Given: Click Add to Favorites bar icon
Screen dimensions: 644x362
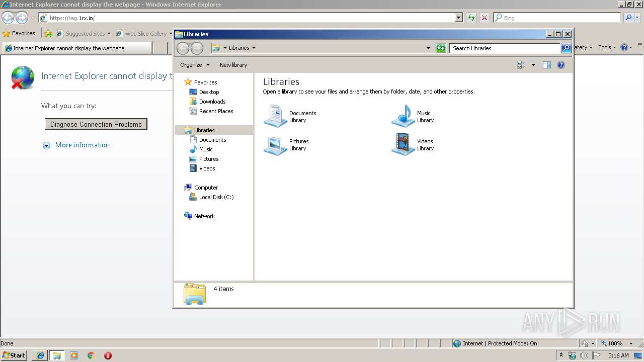Looking at the screenshot, I should pyautogui.click(x=48, y=34).
